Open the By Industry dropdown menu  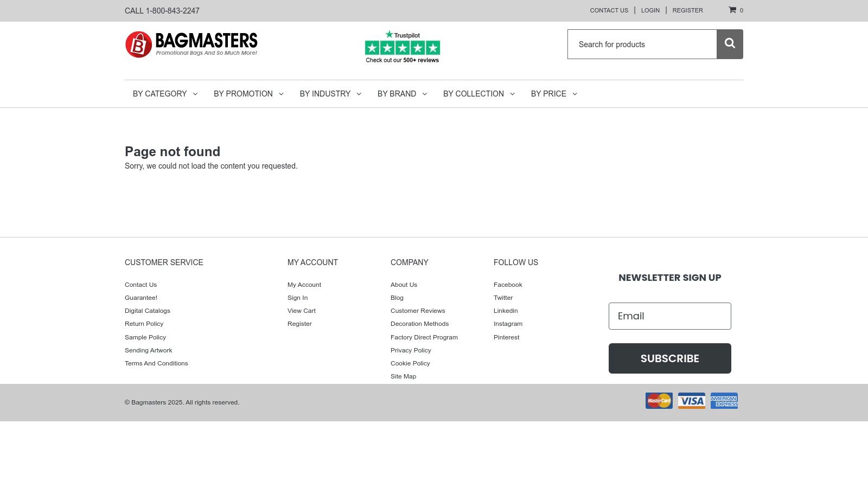coord(330,94)
